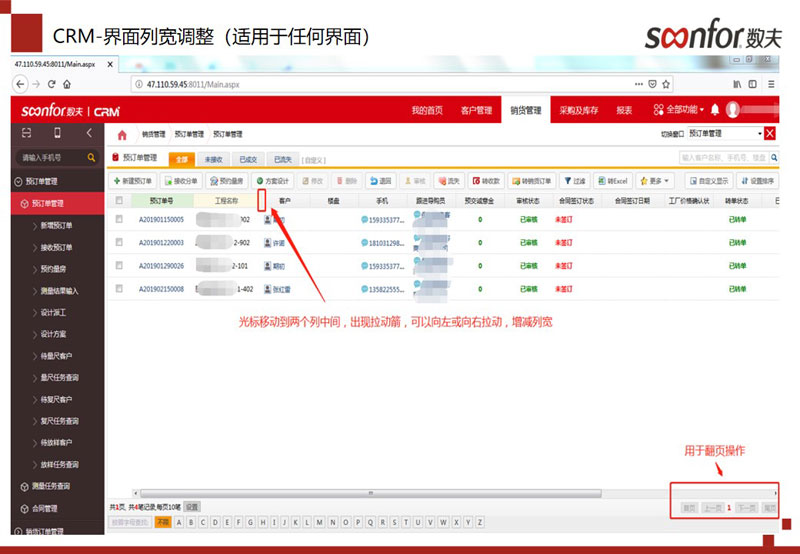The height and width of the screenshot is (554, 800).
Task: Open the 切换窗口 combo box
Action: click(x=725, y=133)
